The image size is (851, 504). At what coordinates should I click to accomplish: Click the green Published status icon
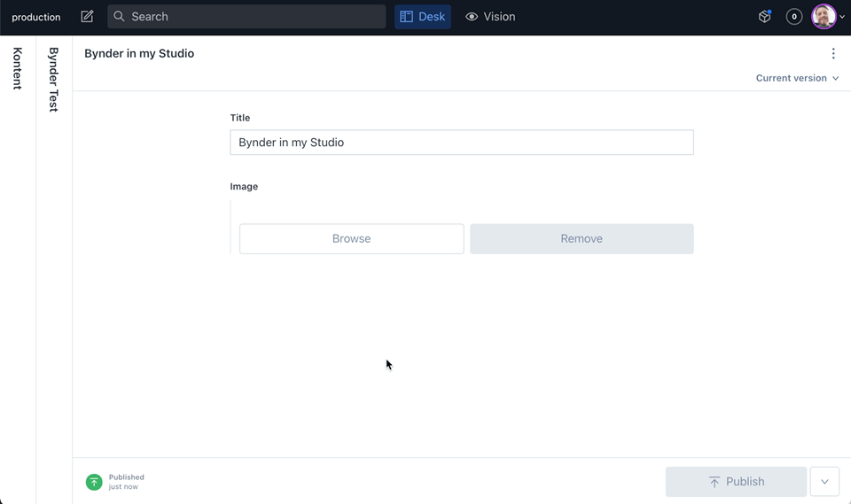click(94, 482)
